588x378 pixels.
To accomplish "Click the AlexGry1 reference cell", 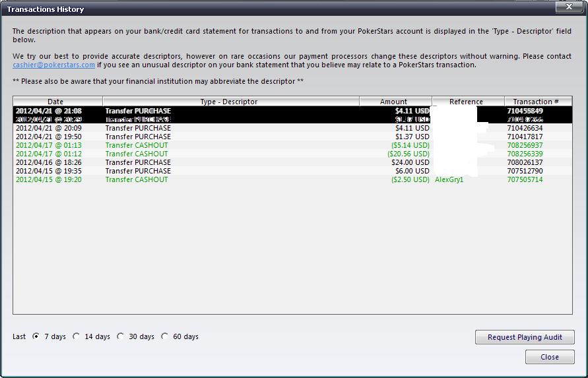I will point(449,179).
